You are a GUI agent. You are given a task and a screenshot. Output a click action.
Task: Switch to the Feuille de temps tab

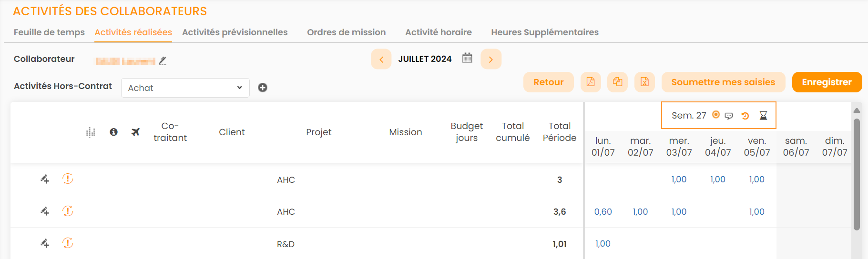click(x=49, y=32)
